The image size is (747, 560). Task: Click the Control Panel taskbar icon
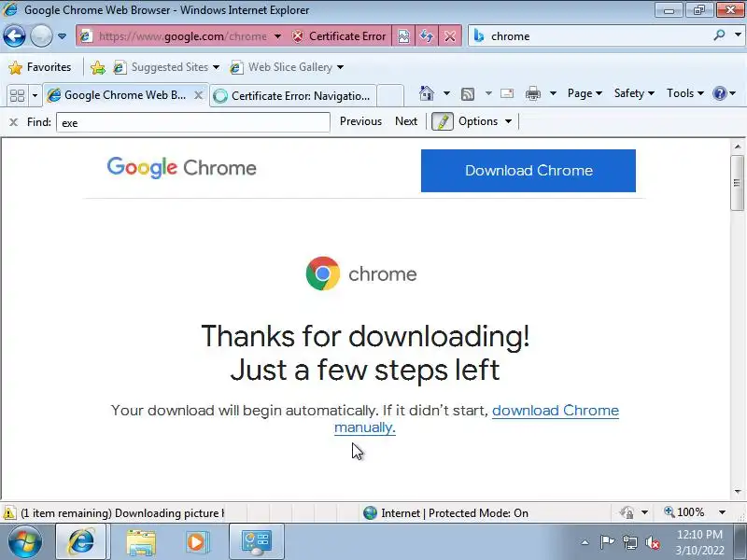pyautogui.click(x=256, y=541)
